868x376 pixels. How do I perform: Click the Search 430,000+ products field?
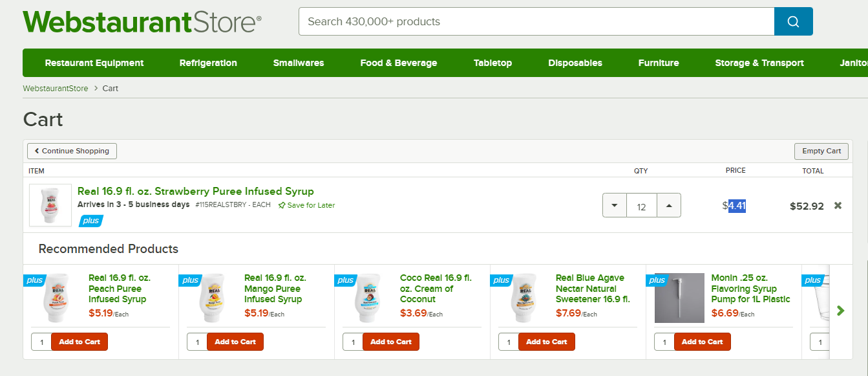coord(536,21)
